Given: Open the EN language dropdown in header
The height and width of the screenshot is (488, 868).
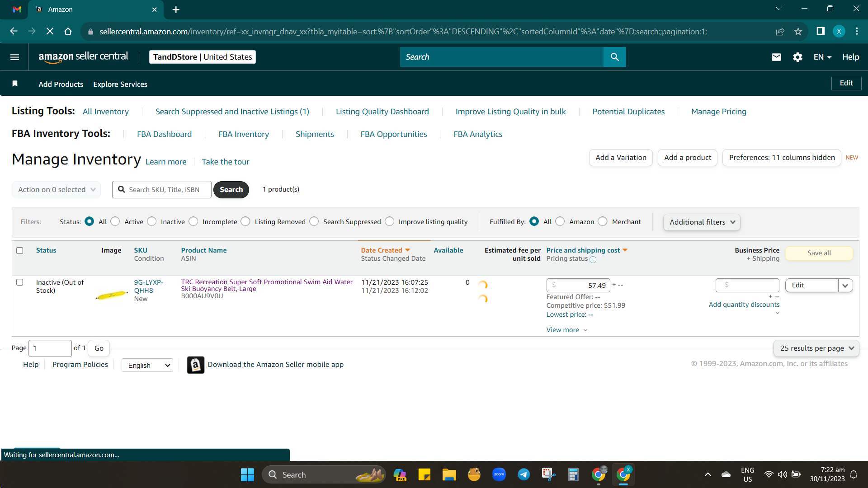Looking at the screenshot, I should tap(822, 57).
